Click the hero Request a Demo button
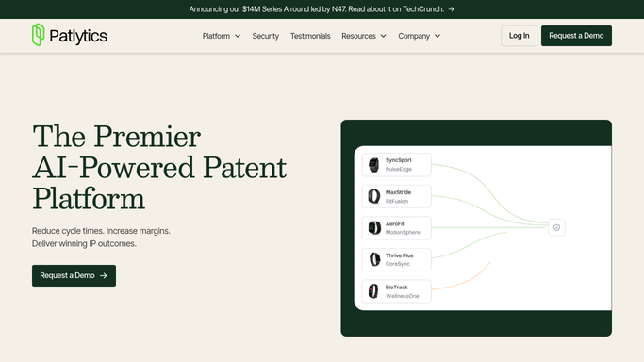Image resolution: width=644 pixels, height=362 pixels. tap(74, 276)
